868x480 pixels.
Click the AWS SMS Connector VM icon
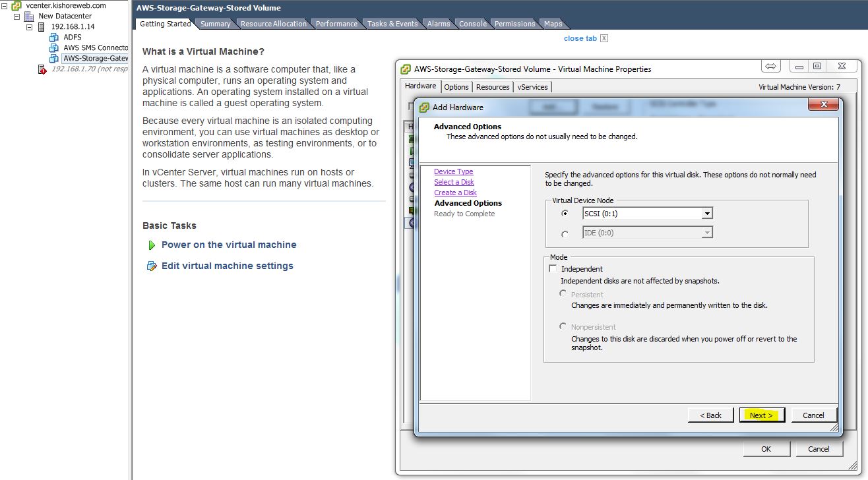point(54,48)
